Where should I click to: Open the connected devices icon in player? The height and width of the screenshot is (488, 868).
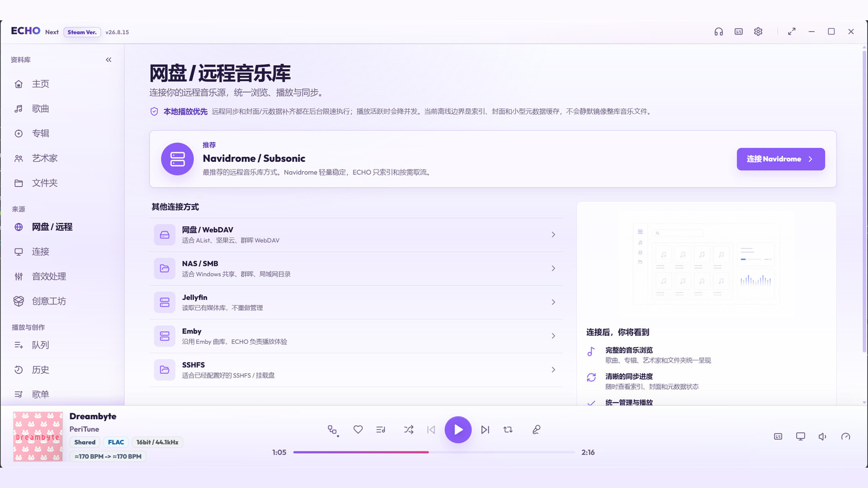(x=333, y=430)
